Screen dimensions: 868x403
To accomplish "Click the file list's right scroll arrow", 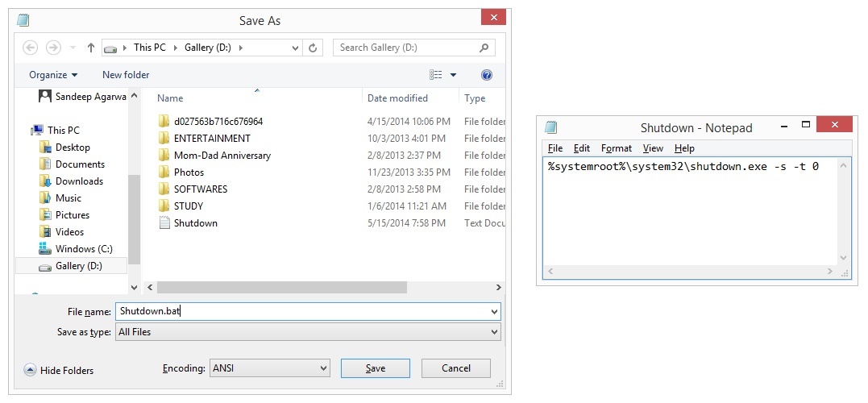I will (x=498, y=288).
